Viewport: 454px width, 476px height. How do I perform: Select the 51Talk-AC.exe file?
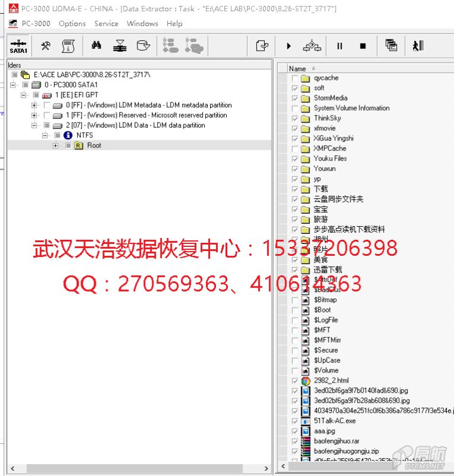(x=334, y=421)
